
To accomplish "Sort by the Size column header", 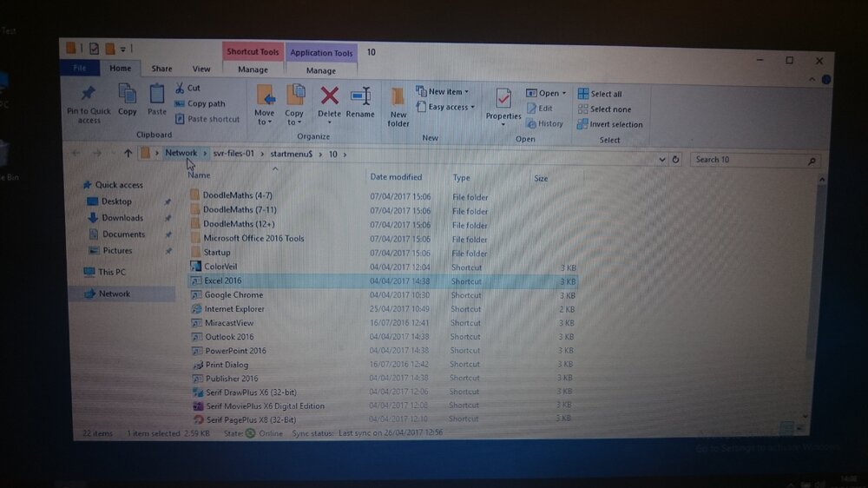I will (x=541, y=178).
